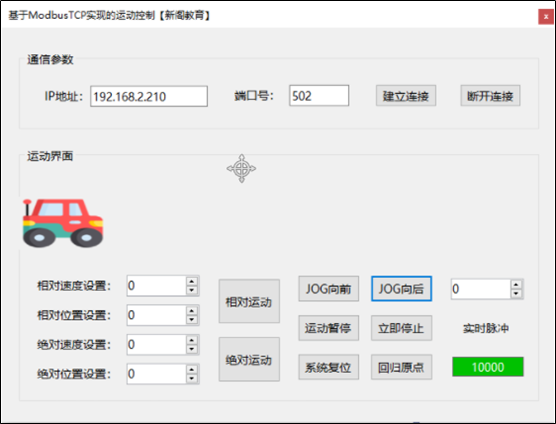Click the 端口号 input field showing 502

[319, 95]
